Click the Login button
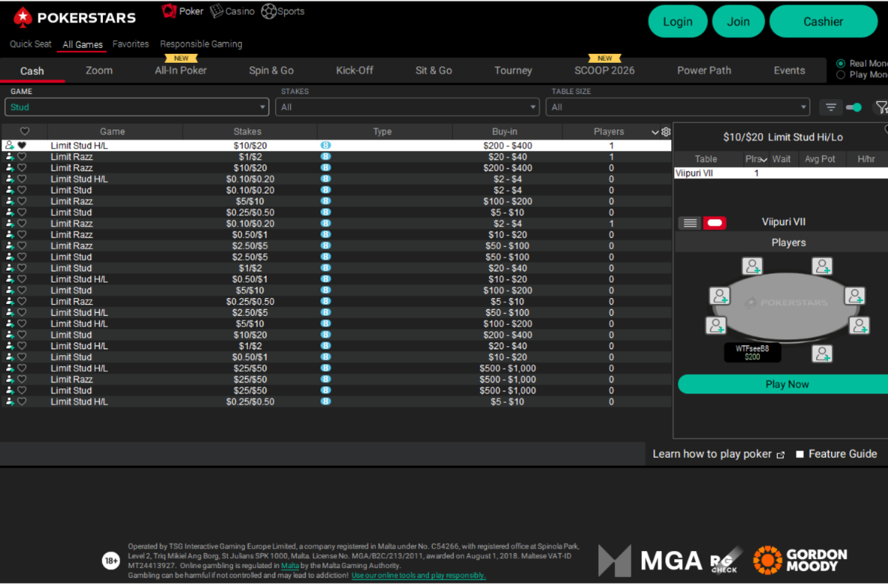The height and width of the screenshot is (588, 888). coord(677,21)
